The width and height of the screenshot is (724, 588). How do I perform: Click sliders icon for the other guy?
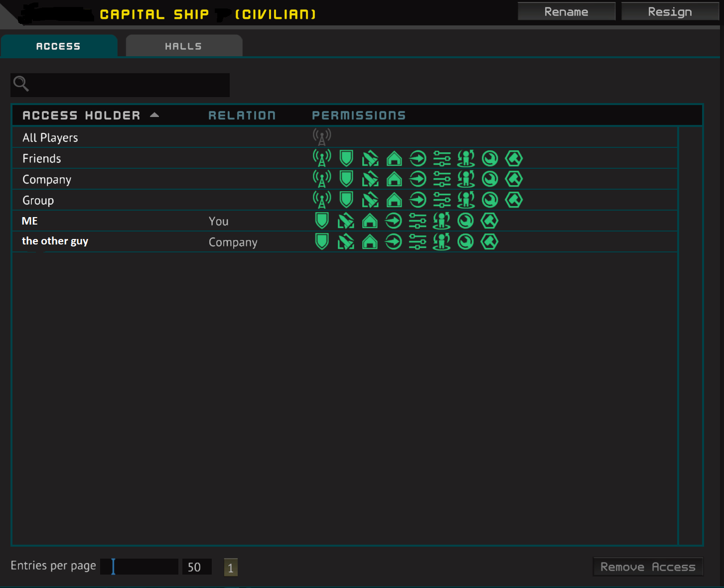point(418,242)
